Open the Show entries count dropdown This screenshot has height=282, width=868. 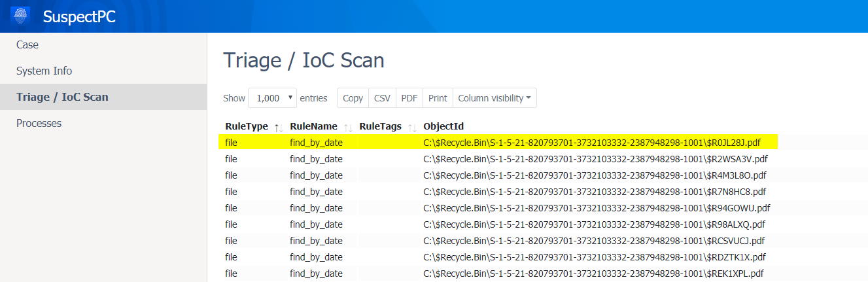click(272, 98)
